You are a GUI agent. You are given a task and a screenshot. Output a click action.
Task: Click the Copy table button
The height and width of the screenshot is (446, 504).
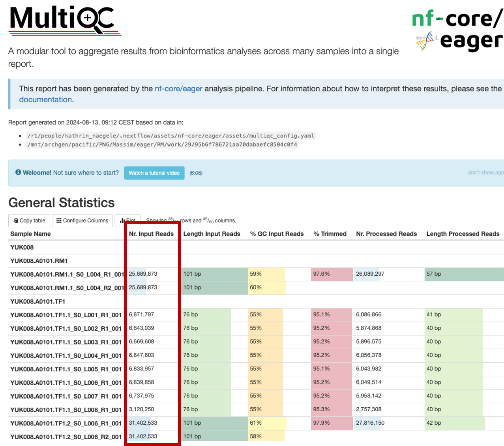(x=29, y=220)
